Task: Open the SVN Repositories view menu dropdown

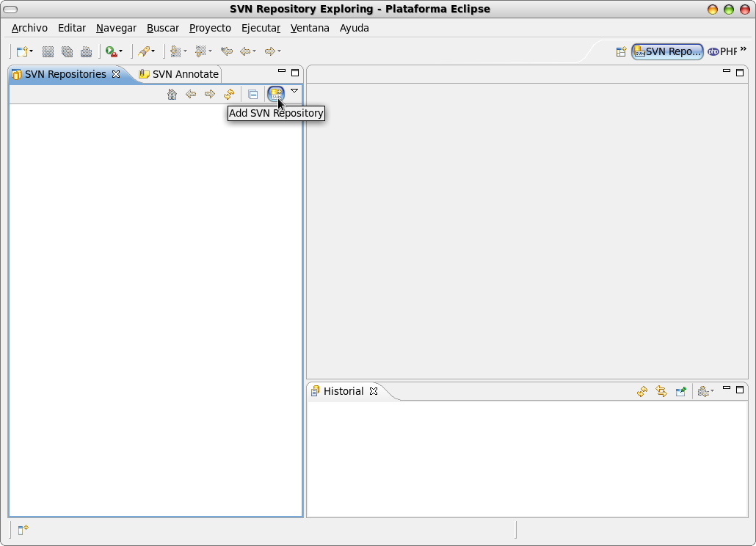Action: [294, 92]
